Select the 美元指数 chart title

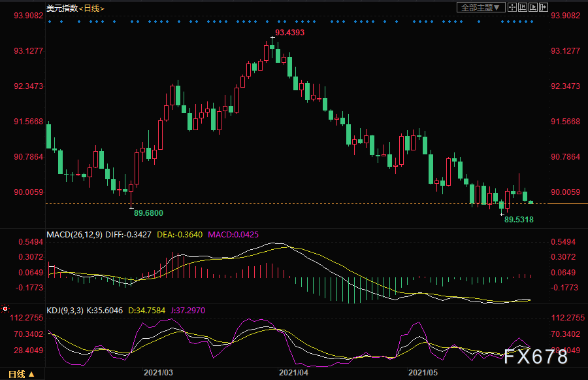tap(62, 9)
